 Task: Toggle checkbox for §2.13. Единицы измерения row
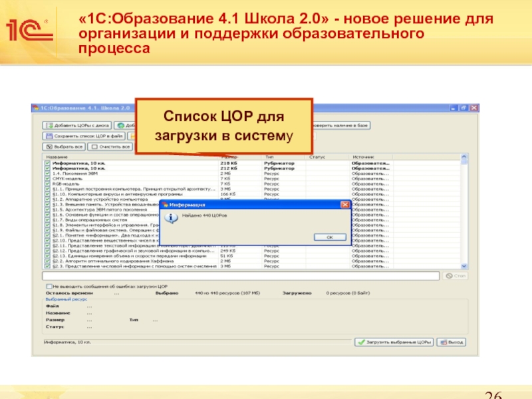pyautogui.click(x=47, y=256)
